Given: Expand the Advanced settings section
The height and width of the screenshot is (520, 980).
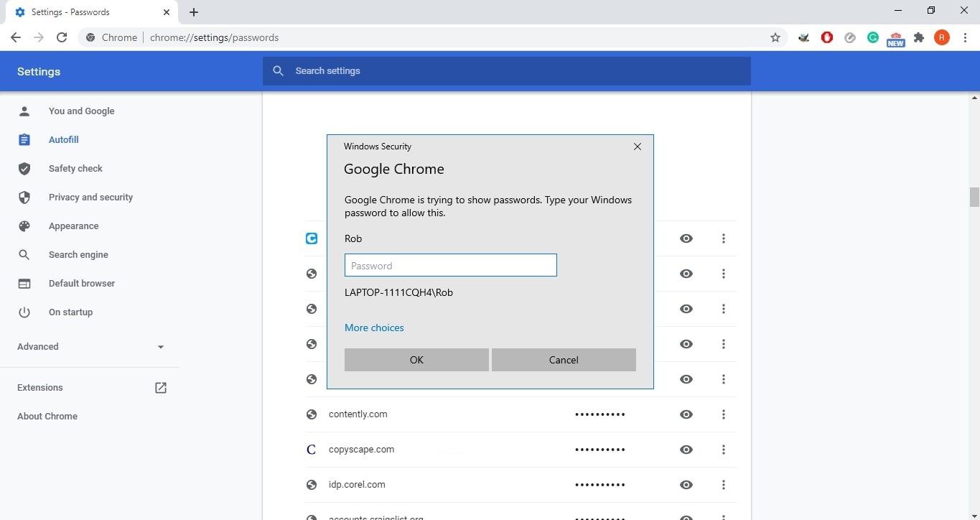Looking at the screenshot, I should (90, 346).
